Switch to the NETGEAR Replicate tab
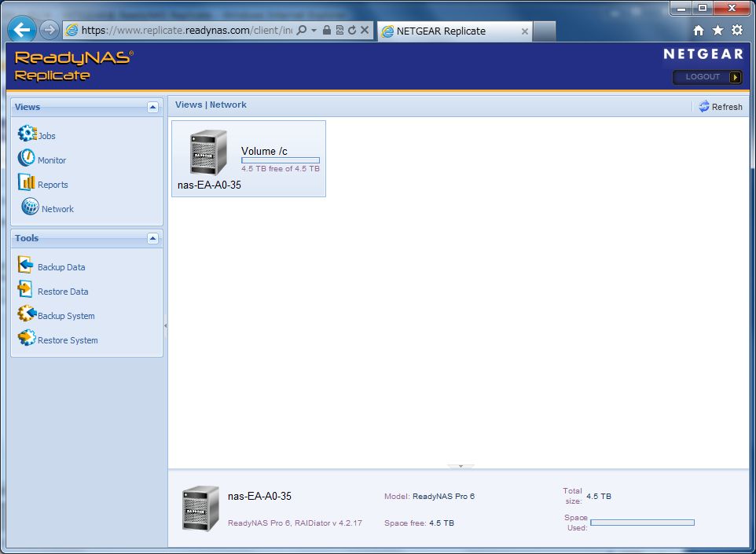 448,31
